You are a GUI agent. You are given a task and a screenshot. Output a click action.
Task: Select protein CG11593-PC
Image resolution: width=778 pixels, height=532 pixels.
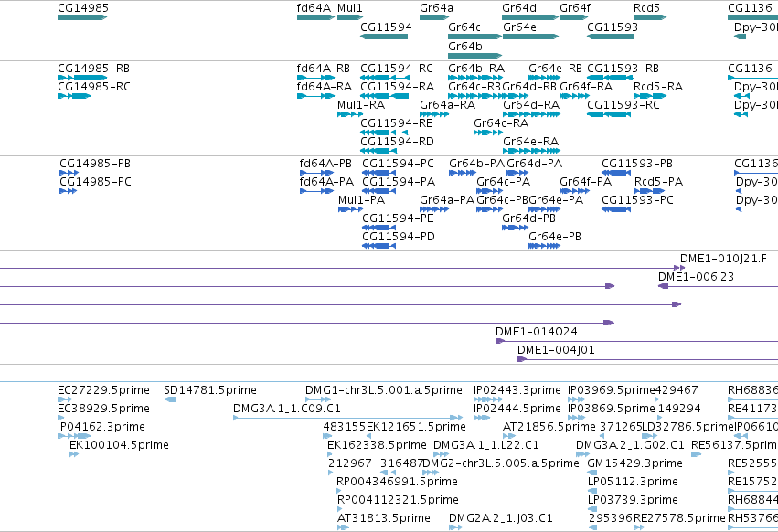click(x=616, y=209)
